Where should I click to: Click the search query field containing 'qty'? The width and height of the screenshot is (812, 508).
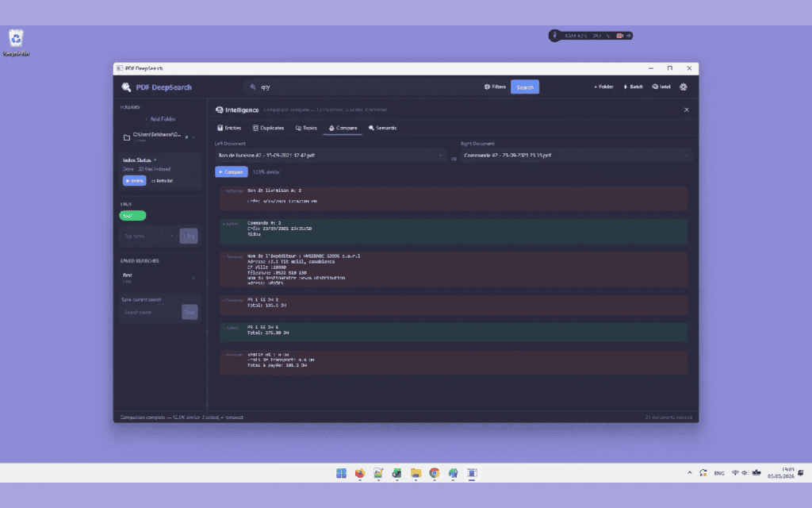362,87
